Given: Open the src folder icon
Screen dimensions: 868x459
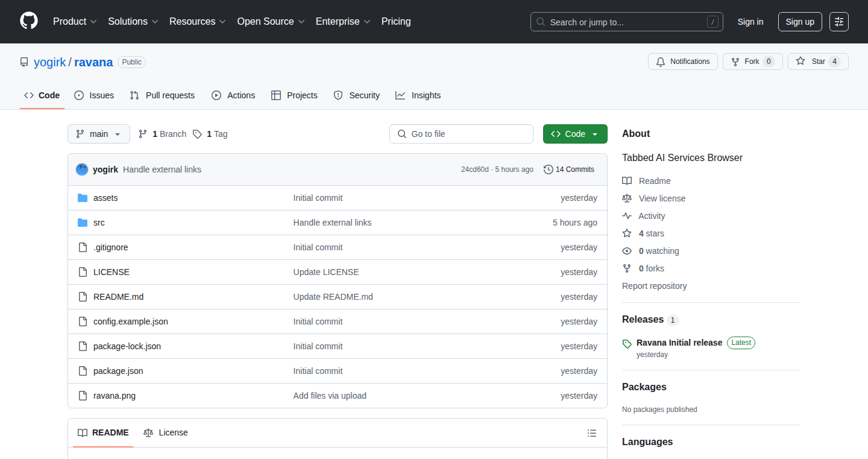Looking at the screenshot, I should [x=83, y=223].
